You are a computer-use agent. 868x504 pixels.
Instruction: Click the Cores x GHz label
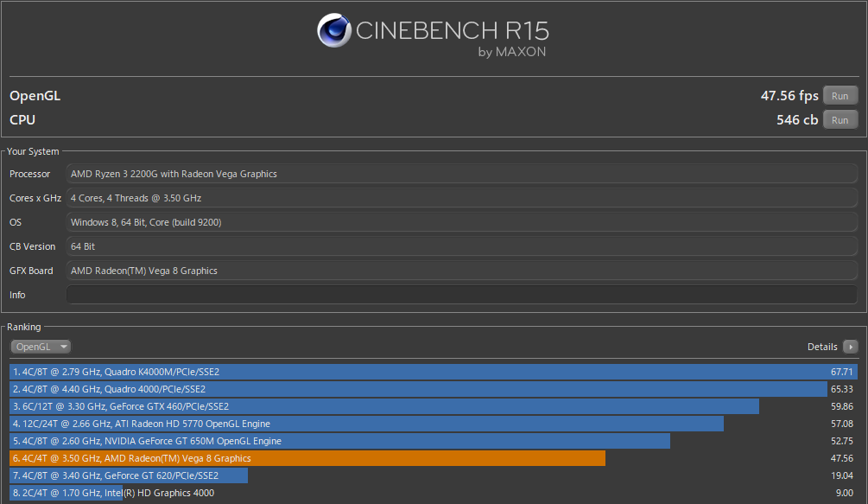pyautogui.click(x=35, y=198)
